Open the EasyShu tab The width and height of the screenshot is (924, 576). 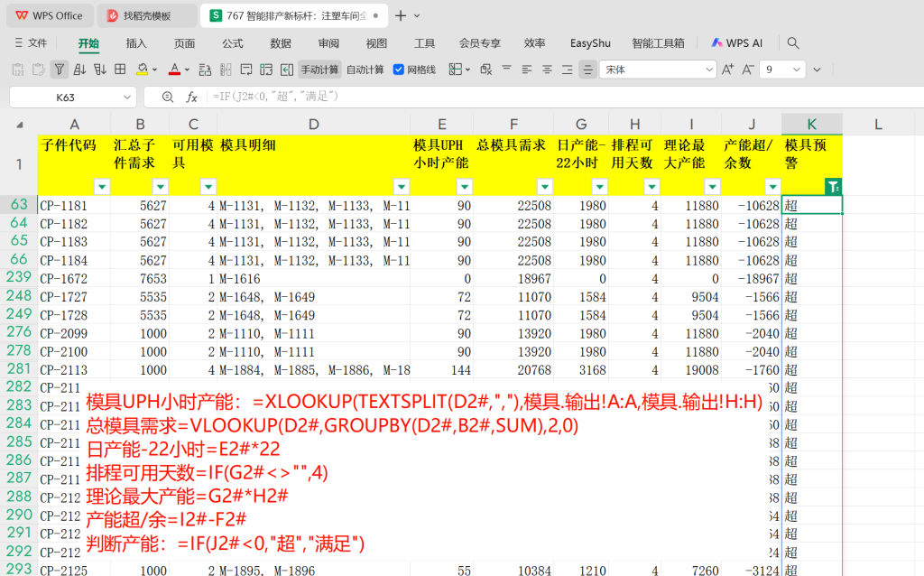tap(590, 43)
